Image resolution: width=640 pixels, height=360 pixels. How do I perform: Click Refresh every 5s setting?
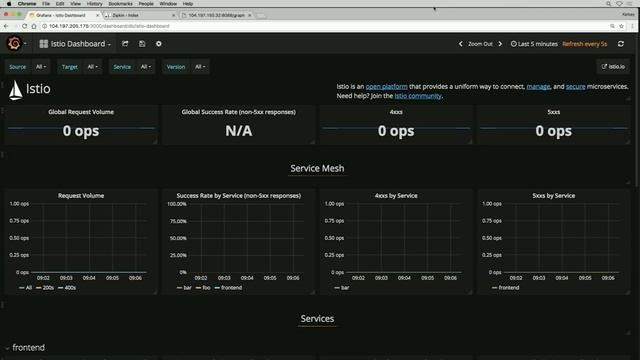tap(584, 44)
